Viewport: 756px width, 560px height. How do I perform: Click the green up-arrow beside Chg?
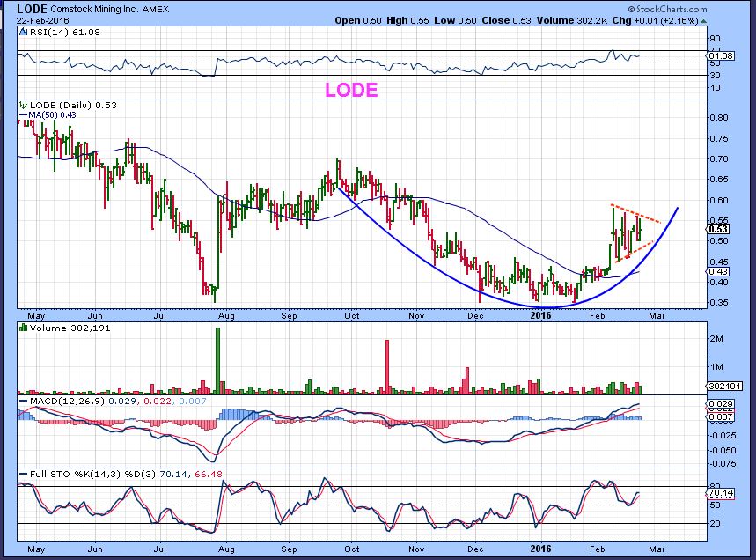tap(704, 21)
